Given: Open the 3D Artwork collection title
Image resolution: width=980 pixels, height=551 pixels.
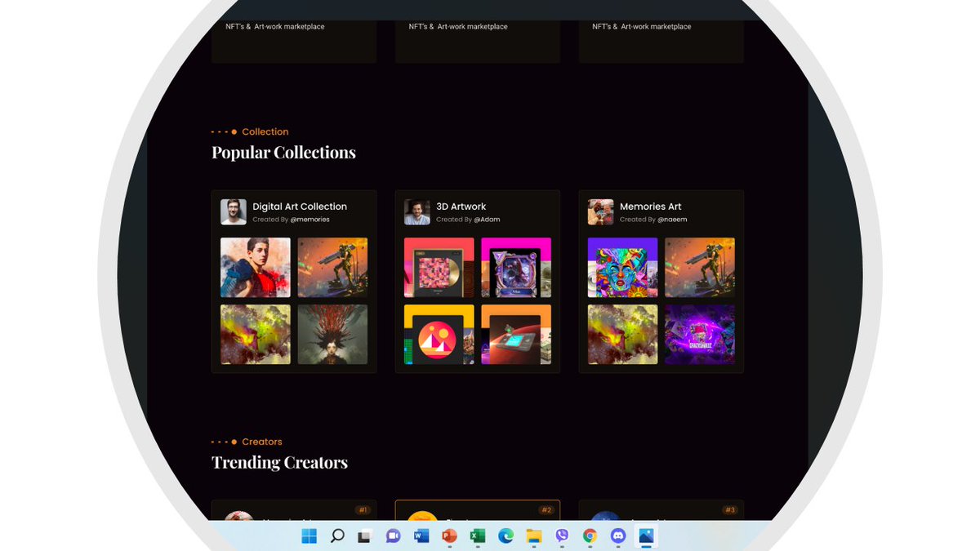Looking at the screenshot, I should coord(461,207).
